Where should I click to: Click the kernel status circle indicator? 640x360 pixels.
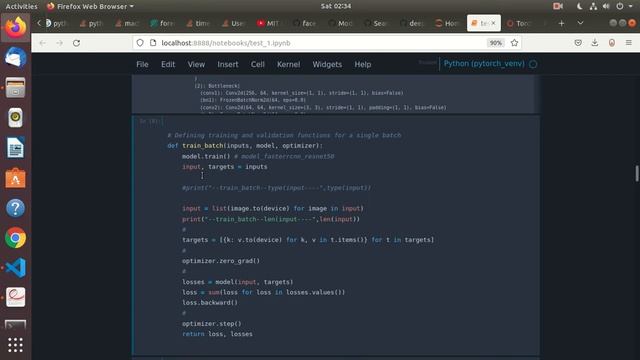[533, 64]
